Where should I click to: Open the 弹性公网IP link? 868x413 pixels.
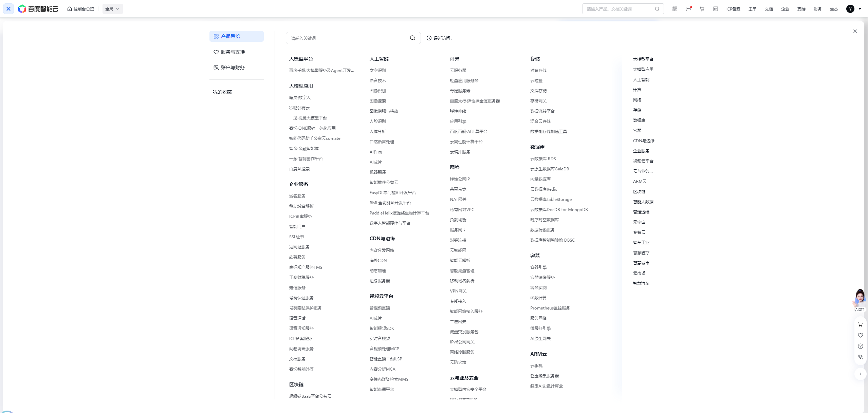pos(460,179)
